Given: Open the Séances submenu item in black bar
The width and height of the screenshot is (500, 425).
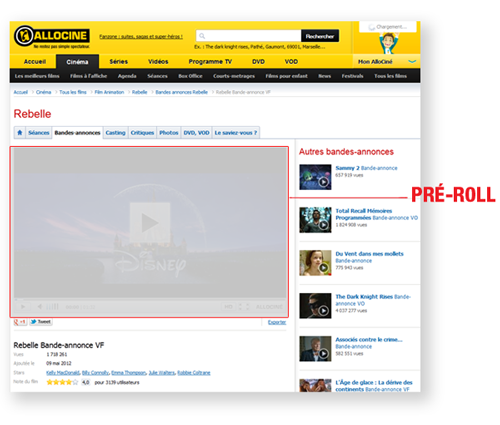Looking at the screenshot, I should (x=157, y=76).
